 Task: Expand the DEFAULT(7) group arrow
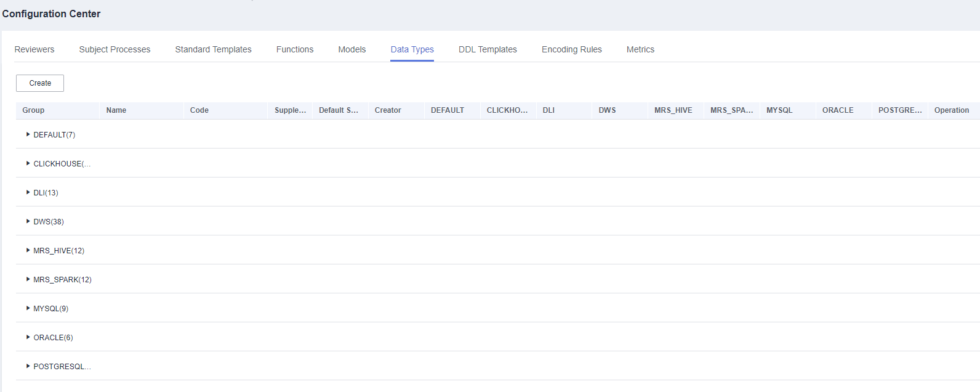[28, 134]
